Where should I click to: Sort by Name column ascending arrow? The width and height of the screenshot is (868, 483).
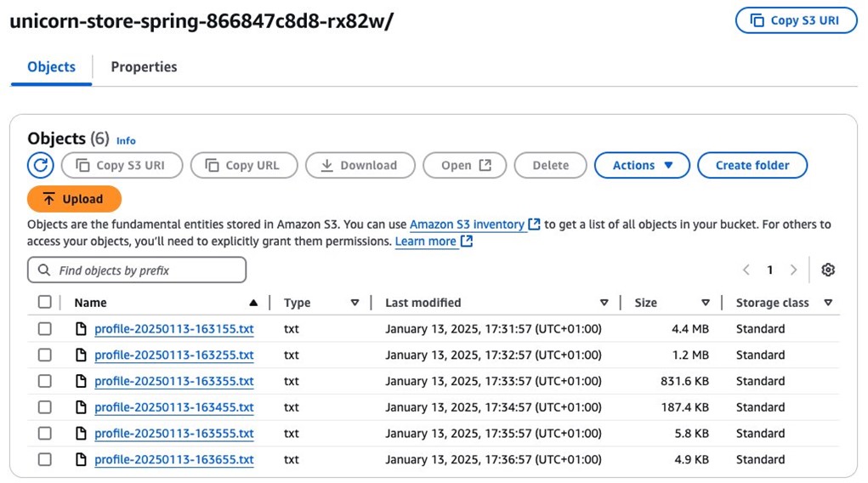(x=253, y=303)
